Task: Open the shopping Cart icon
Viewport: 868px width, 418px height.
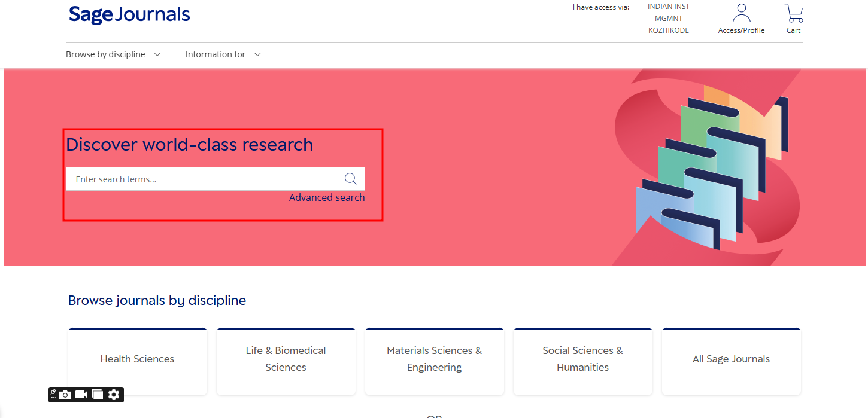Action: pyautogui.click(x=794, y=14)
